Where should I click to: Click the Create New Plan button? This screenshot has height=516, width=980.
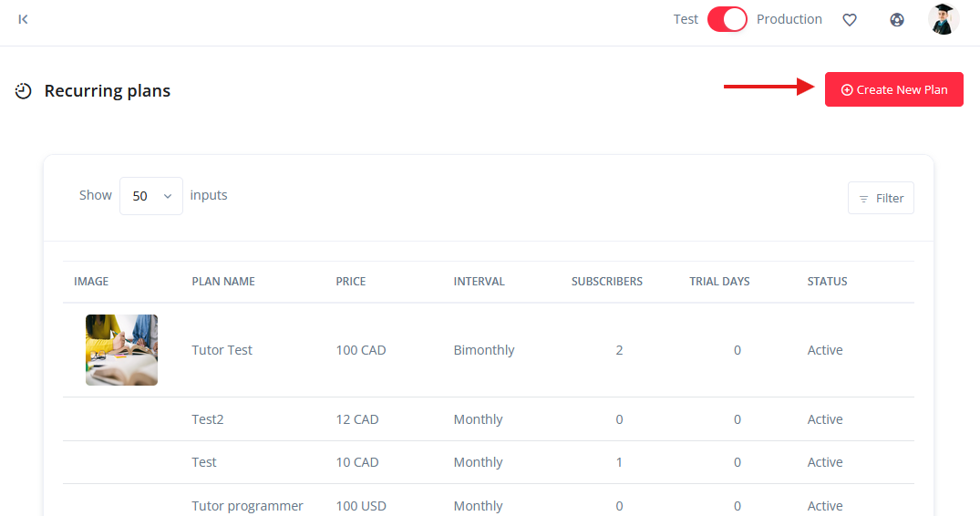coord(893,89)
